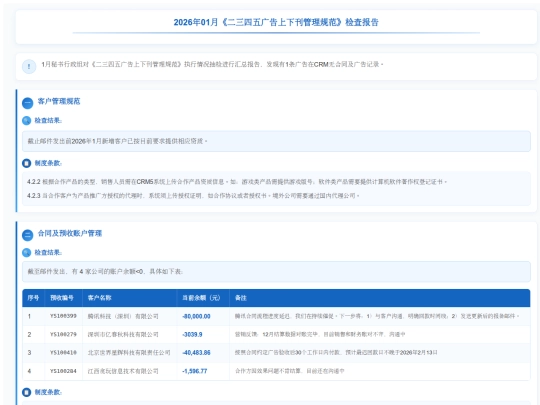The height and width of the screenshot is (405, 540).
Task: Click the balance value -1,596.77
Action: pos(195,371)
